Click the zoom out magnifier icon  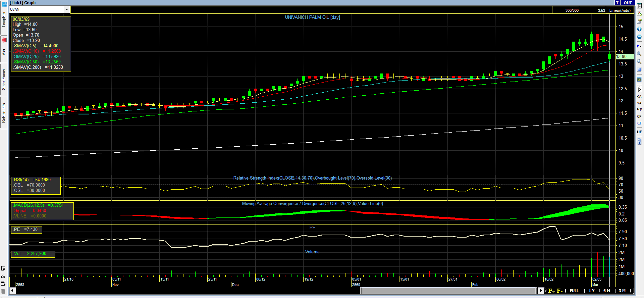click(639, 62)
